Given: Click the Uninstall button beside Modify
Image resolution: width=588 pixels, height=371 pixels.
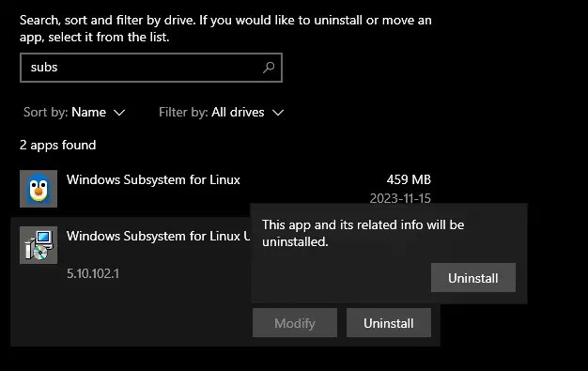Looking at the screenshot, I should coord(389,323).
